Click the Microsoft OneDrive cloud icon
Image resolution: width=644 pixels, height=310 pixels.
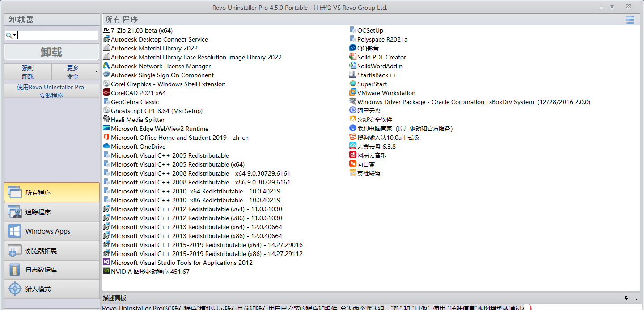[106, 147]
